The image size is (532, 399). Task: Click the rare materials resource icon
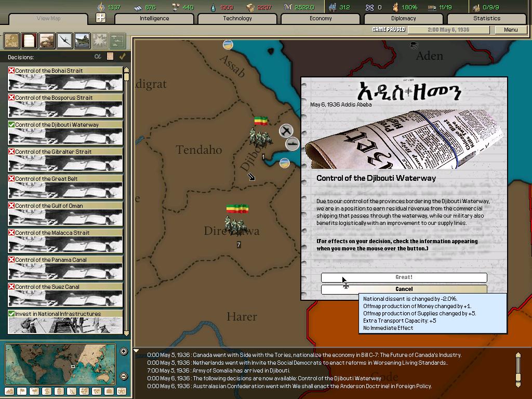(176, 7)
